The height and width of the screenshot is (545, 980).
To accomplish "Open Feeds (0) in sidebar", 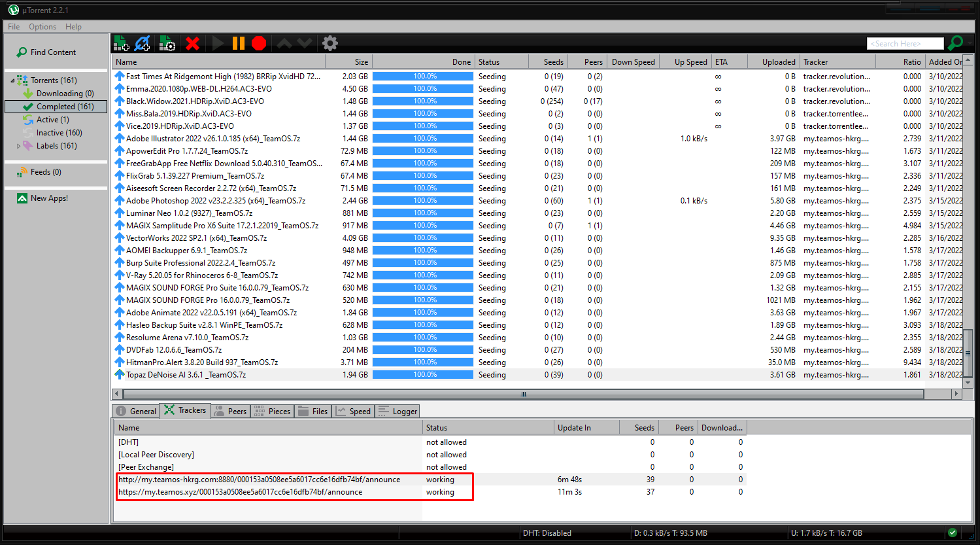I will (46, 172).
